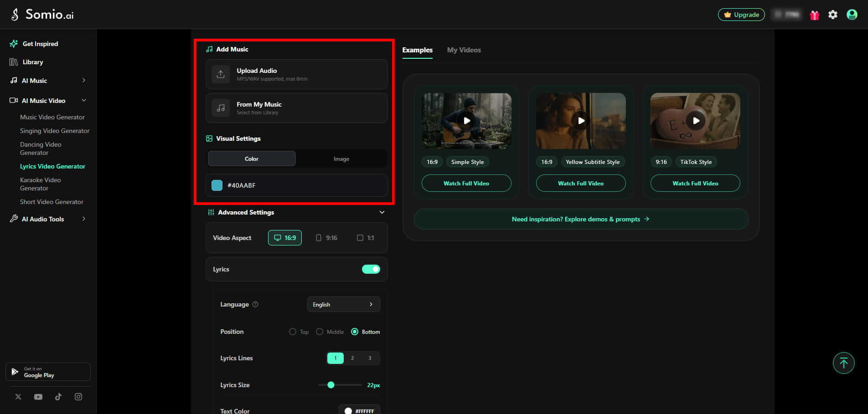Open the Instagram social icon

point(78,397)
